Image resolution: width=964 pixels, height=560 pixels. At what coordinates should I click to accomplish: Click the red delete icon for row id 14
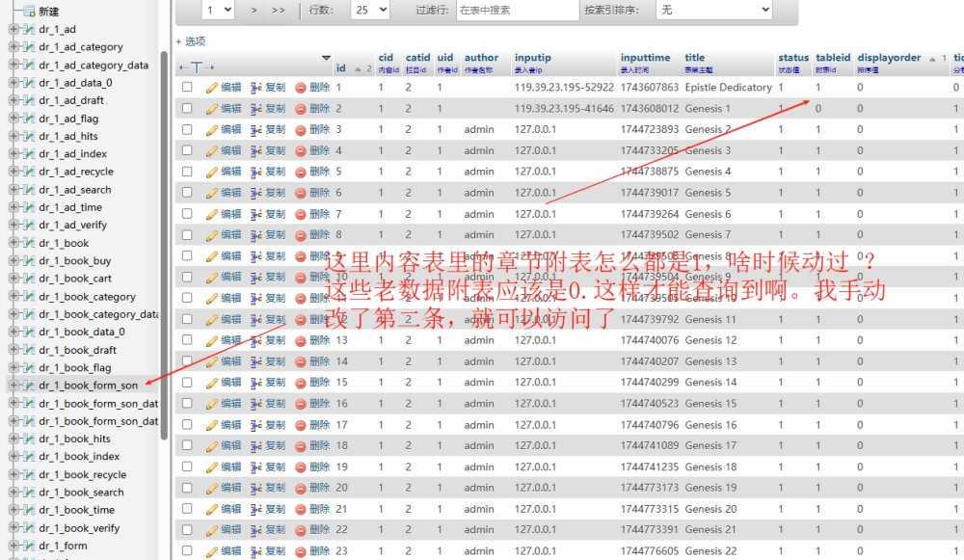coord(301,362)
